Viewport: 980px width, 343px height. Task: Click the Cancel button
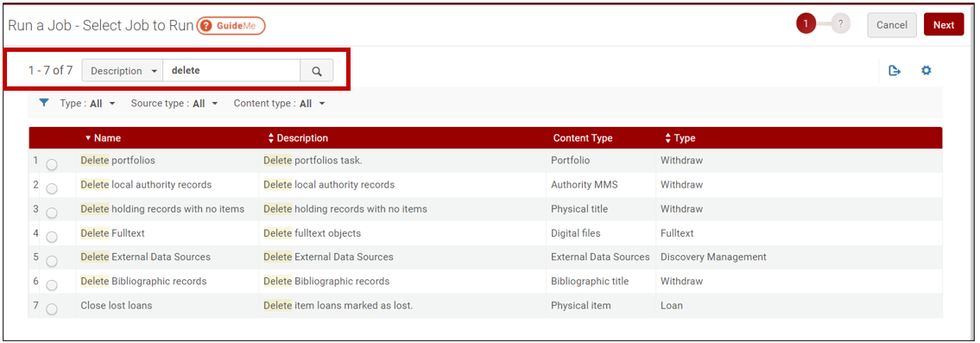tap(892, 25)
